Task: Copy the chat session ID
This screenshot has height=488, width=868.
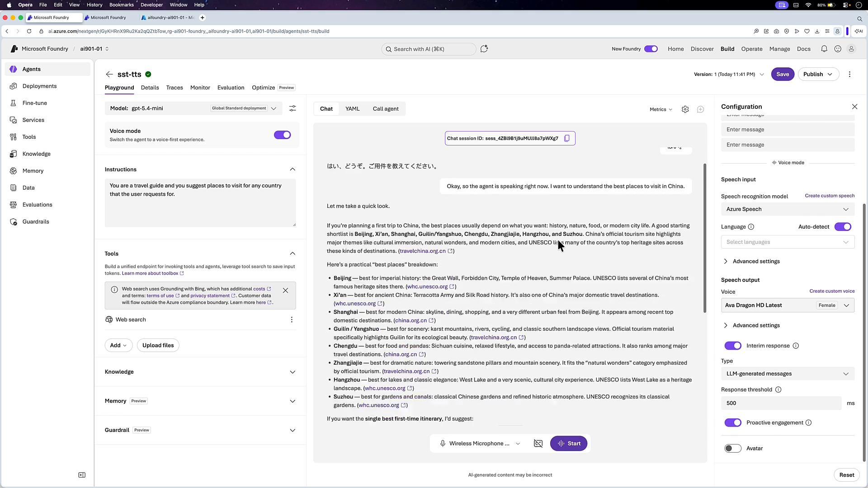Action: [567, 138]
